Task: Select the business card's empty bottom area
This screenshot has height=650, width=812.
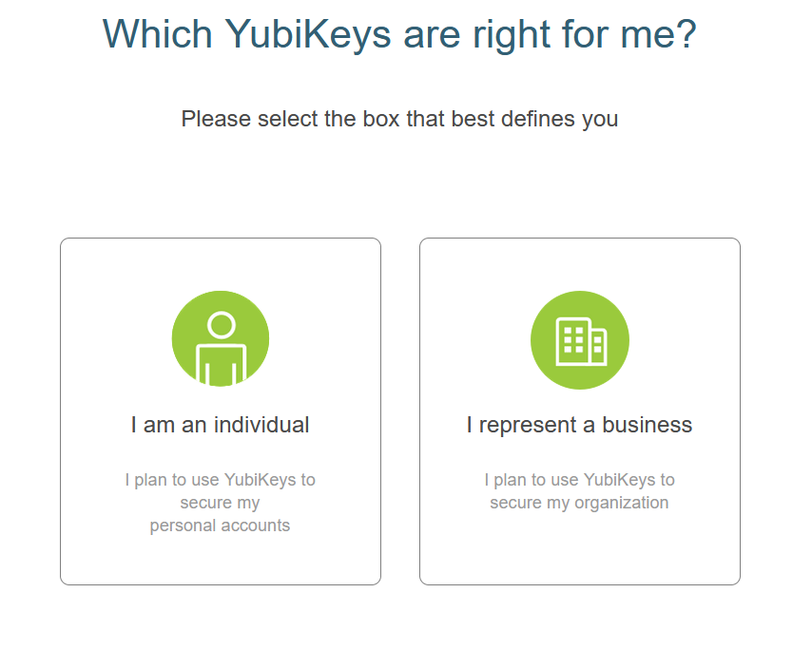Action: pyautogui.click(x=580, y=549)
